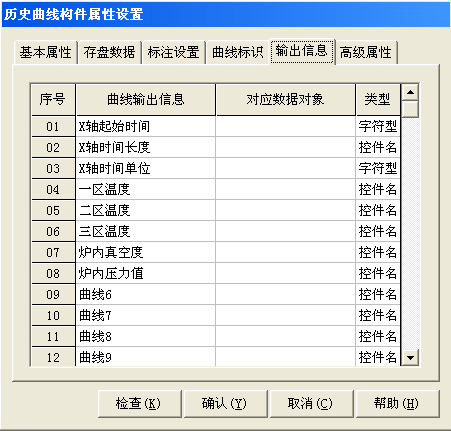Select row 03 X轴时间单位 cell
Image resolution: width=451 pixels, height=431 pixels.
146,168
